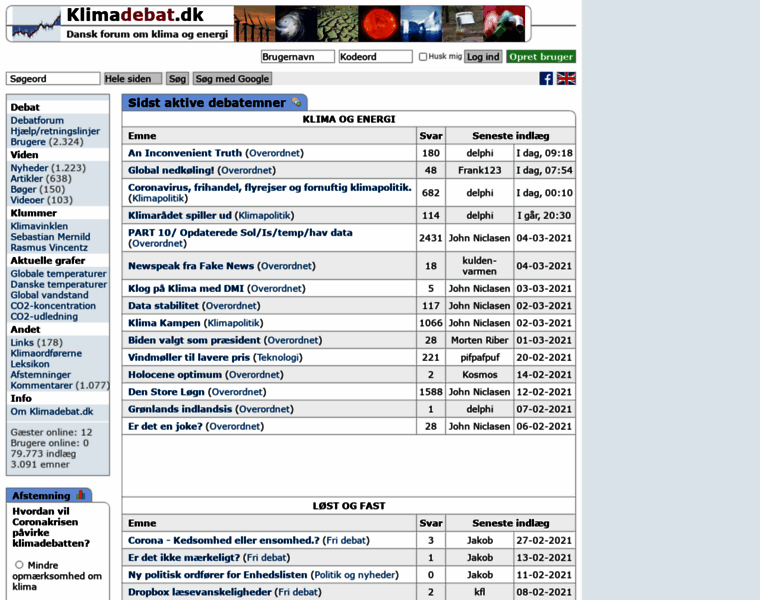Viewport: 760px width, 600px height.
Task: Open 'Vindmøller til lavere pris' topic
Action: pyautogui.click(x=189, y=357)
